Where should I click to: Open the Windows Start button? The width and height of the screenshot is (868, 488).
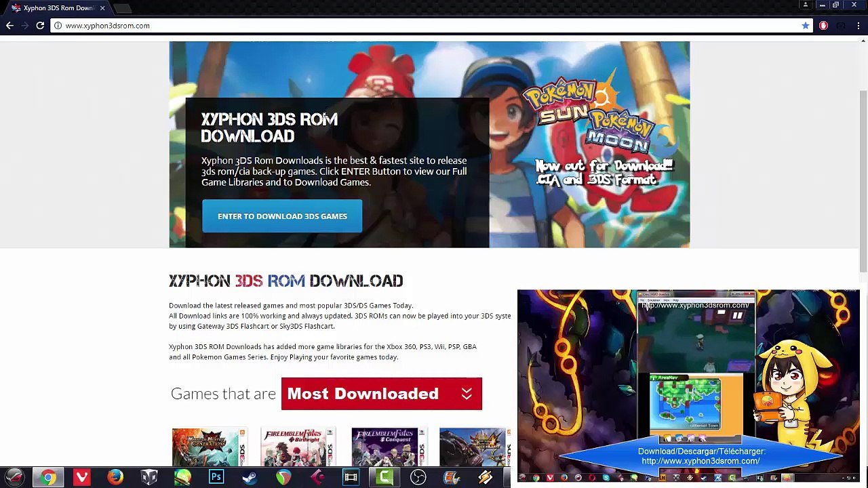pos(15,478)
